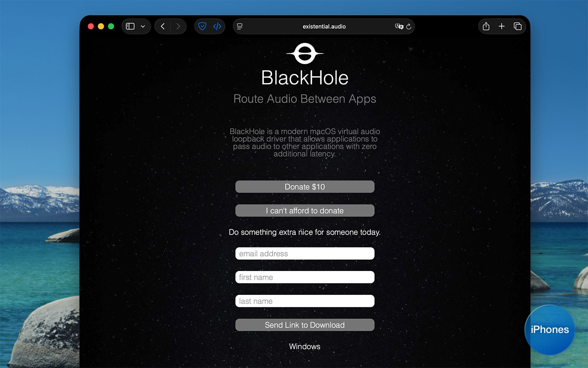588x368 pixels.
Task: Click the text 'Do something extra nice for someone today.'
Action: 305,232
